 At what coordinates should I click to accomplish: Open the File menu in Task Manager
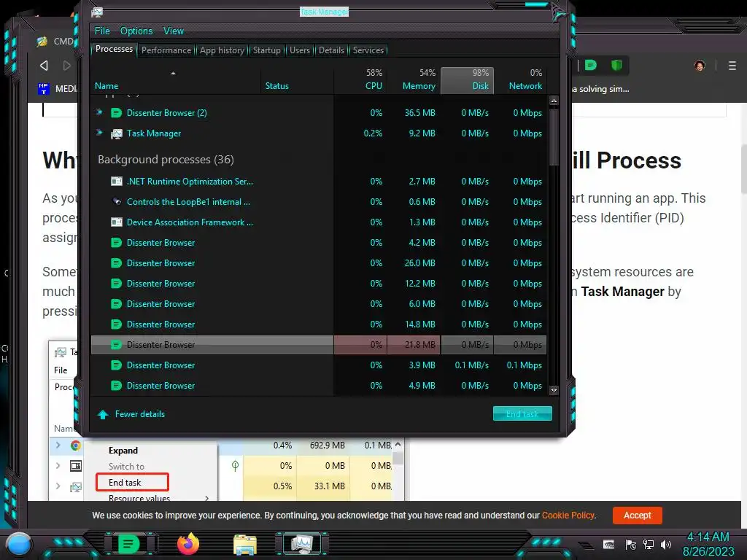(x=102, y=31)
